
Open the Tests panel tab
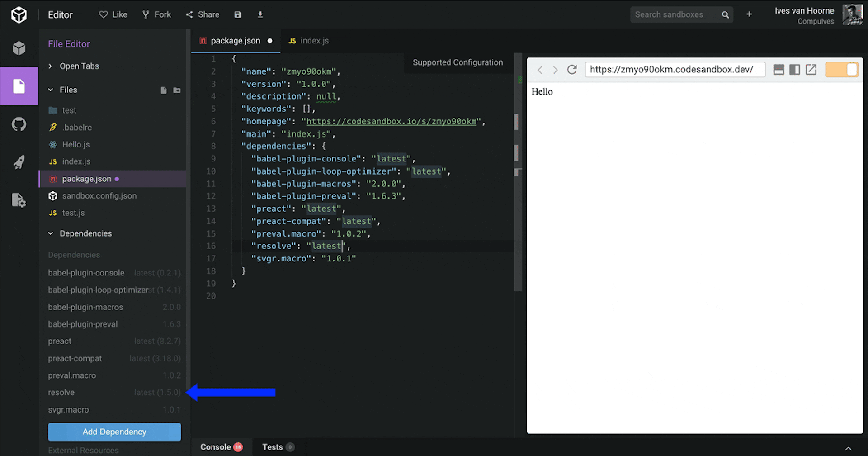tap(272, 446)
